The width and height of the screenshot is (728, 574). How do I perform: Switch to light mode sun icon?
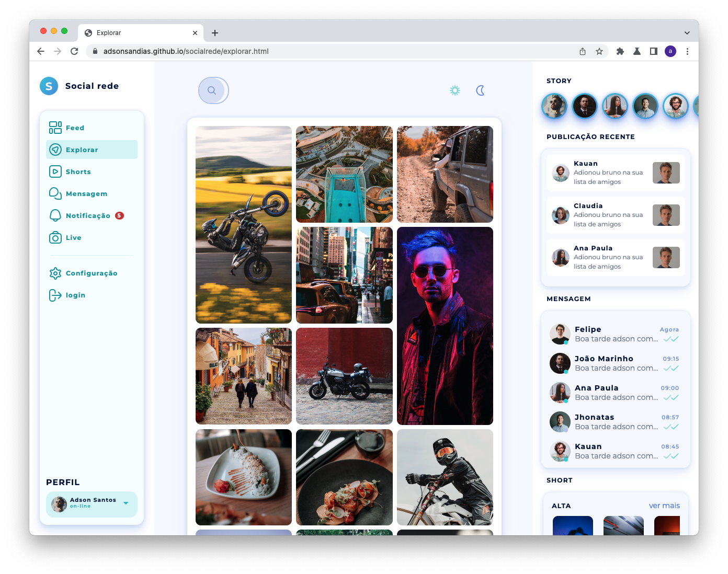pyautogui.click(x=455, y=90)
